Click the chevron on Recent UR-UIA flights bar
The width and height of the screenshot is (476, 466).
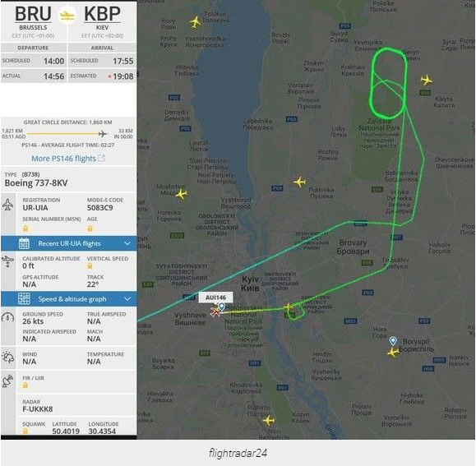click(127, 243)
